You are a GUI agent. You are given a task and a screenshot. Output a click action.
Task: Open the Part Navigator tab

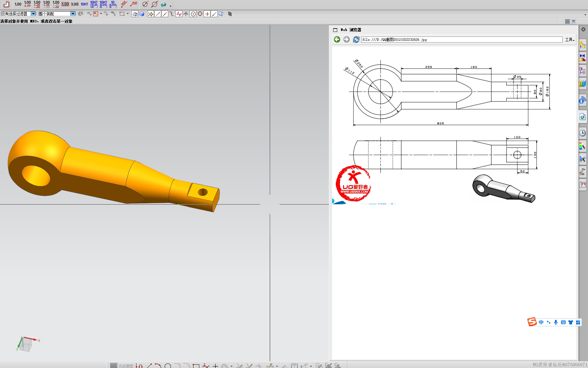click(x=582, y=71)
